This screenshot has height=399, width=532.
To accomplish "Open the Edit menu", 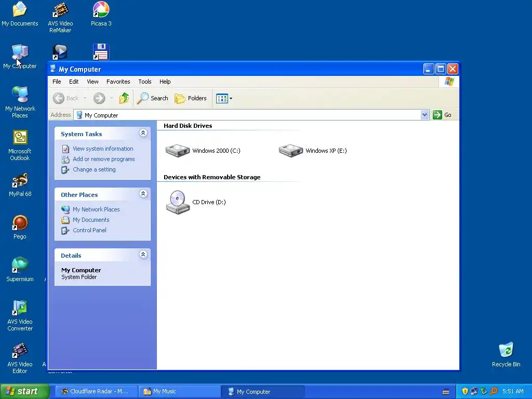I will (x=74, y=82).
